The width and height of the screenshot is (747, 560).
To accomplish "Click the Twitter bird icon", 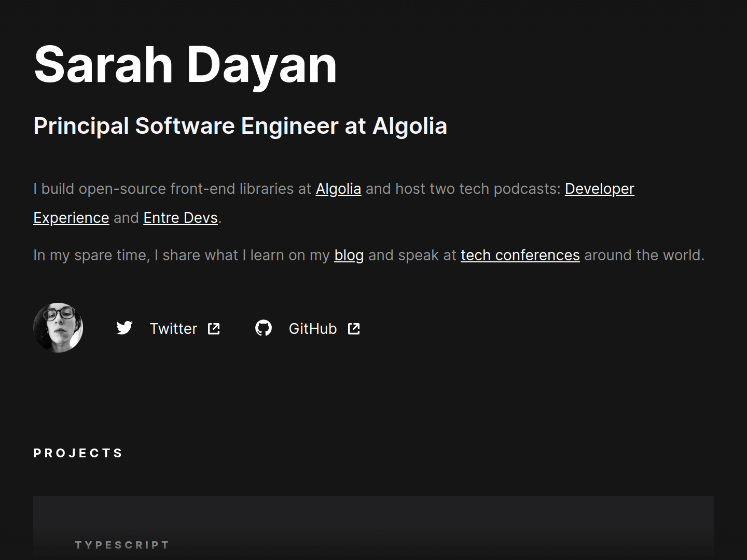I will click(125, 328).
